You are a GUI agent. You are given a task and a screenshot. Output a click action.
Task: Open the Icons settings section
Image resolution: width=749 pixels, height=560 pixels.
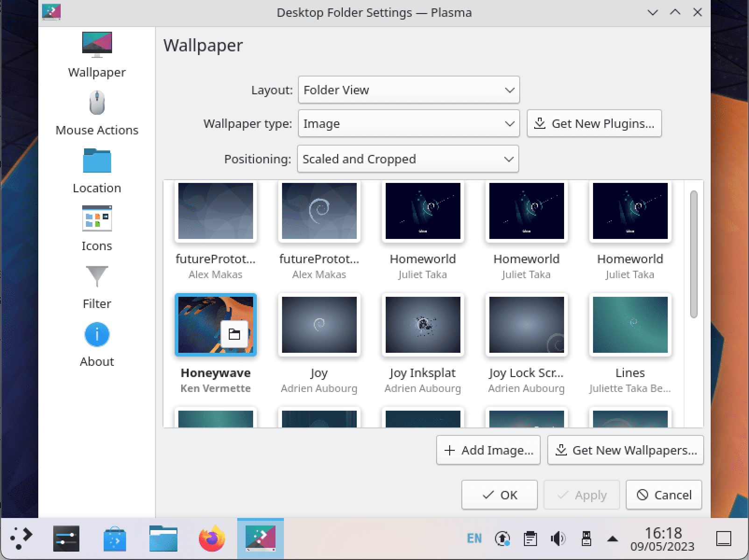pyautogui.click(x=97, y=229)
